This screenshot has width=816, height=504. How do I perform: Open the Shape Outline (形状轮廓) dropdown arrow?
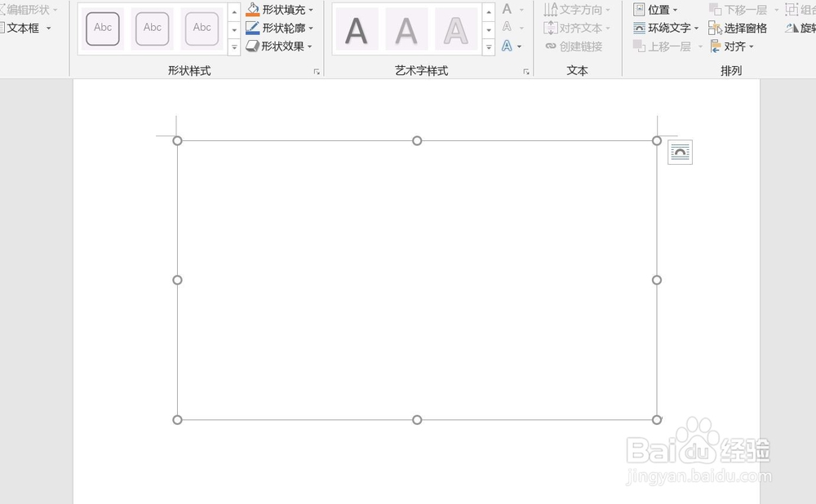point(311,29)
